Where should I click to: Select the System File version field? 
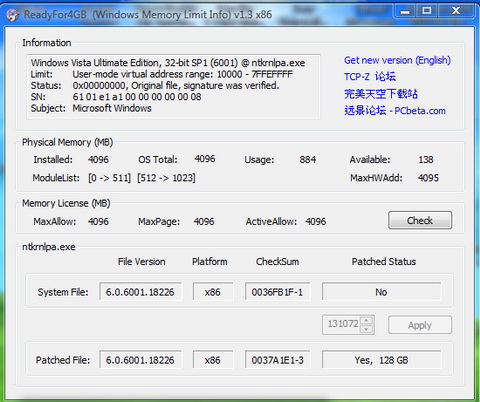coord(140,292)
